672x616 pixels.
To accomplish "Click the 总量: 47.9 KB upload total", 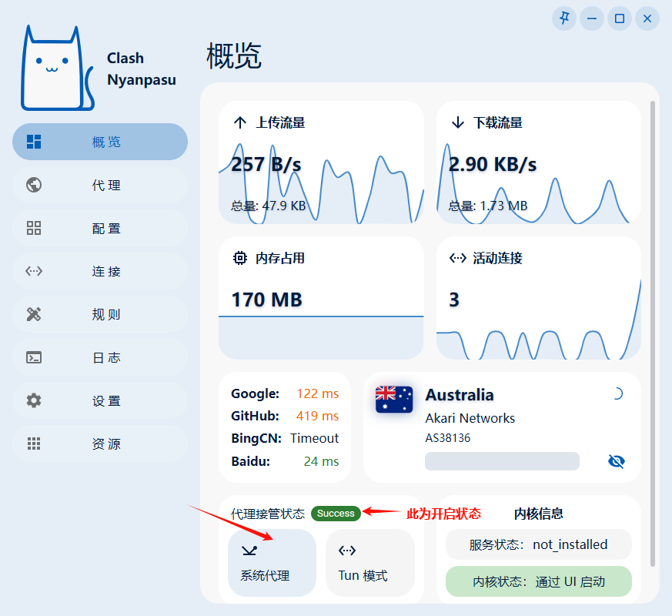I will (x=269, y=206).
